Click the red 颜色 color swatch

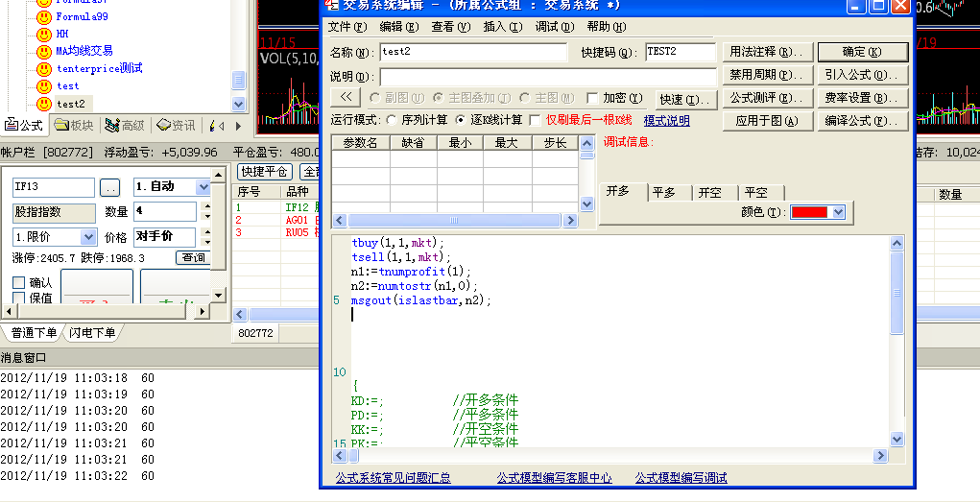tap(808, 212)
